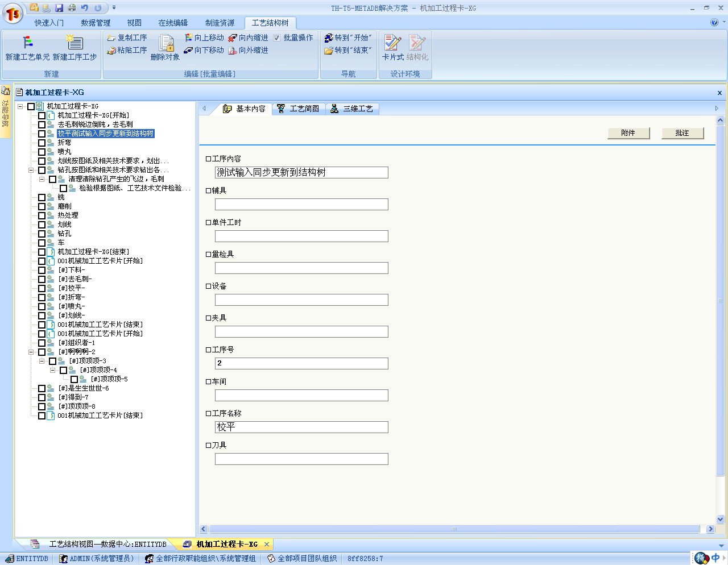728x565 pixels.
Task: Click the 全部行政职能组织 status bar icon
Action: 150,559
